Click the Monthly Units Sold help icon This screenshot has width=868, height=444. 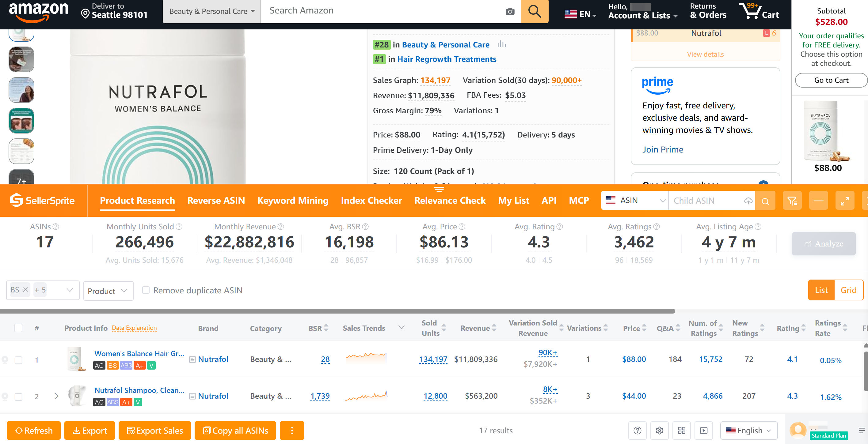tap(179, 227)
